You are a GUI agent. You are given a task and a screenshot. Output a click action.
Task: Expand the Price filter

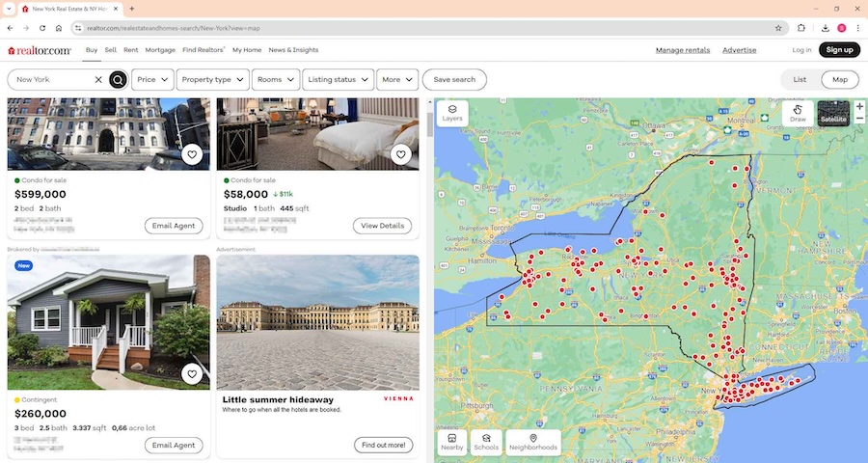(x=152, y=80)
